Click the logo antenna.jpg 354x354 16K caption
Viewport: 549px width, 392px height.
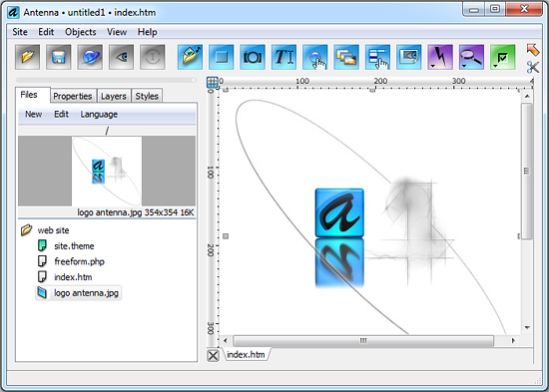(136, 212)
